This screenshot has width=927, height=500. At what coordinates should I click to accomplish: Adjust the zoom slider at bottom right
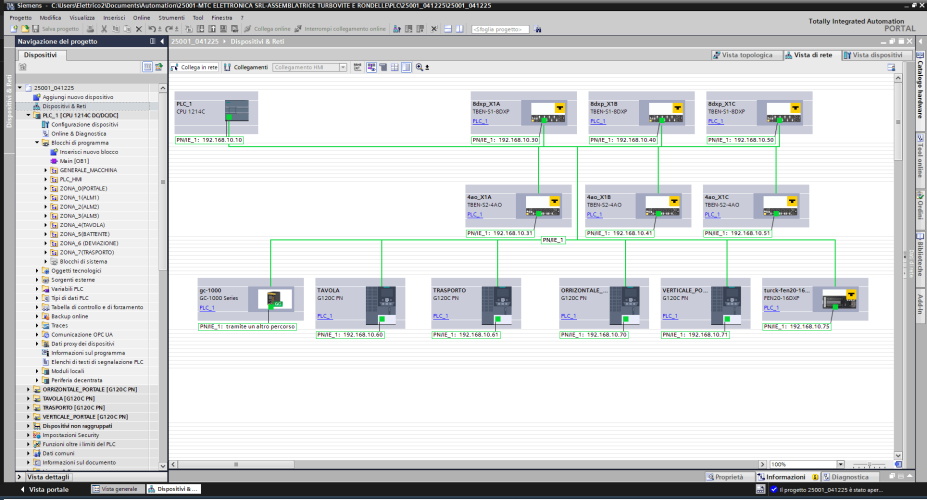pyautogui.click(x=869, y=465)
